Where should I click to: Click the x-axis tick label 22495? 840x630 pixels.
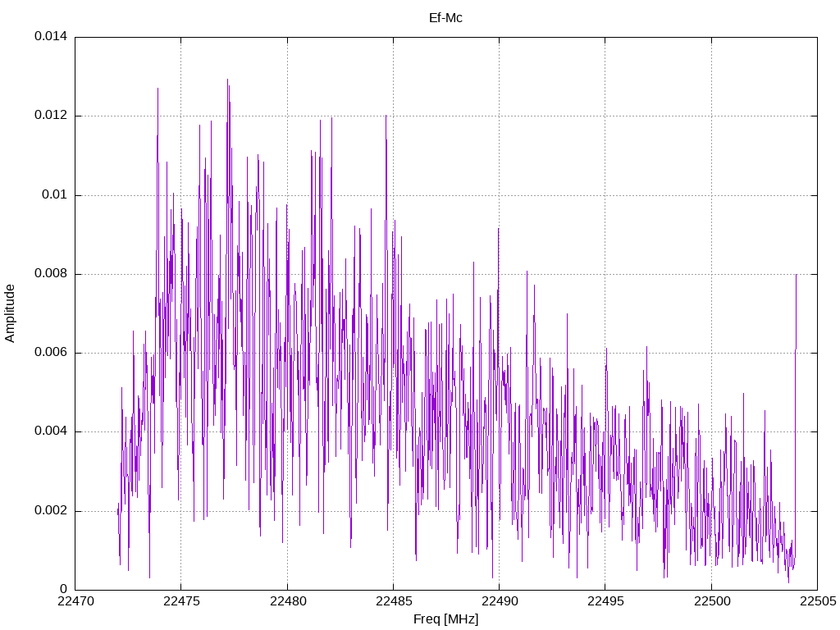coord(606,601)
